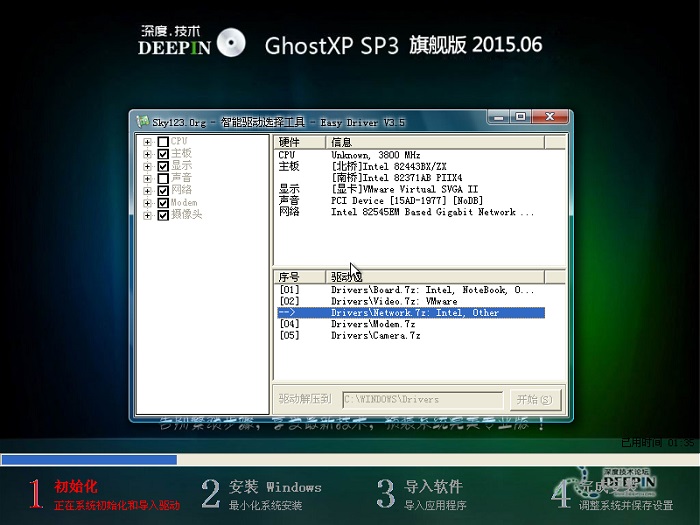The image size is (700, 525).
Task: Click the 硬件 column header
Action: (300, 142)
